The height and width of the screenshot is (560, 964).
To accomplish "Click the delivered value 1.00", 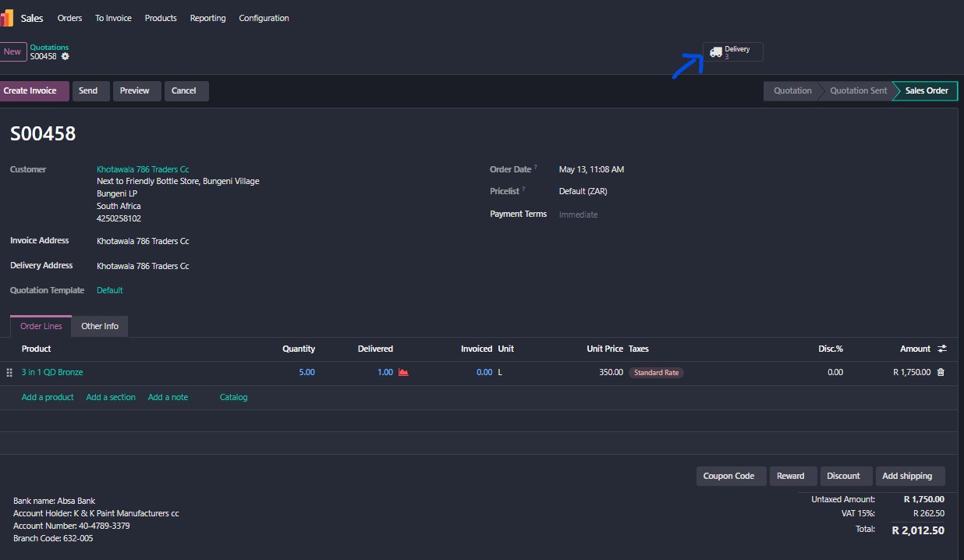I will [x=385, y=372].
